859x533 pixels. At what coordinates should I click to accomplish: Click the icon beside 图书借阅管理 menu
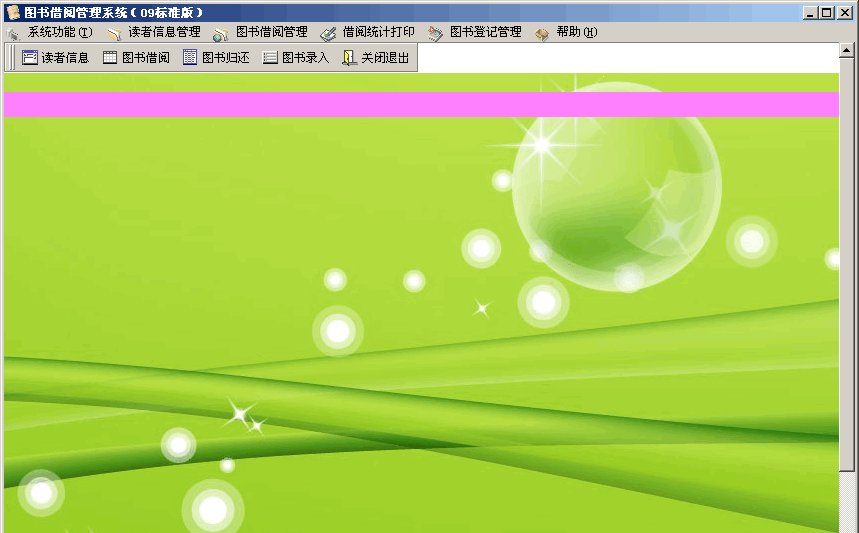coord(221,35)
